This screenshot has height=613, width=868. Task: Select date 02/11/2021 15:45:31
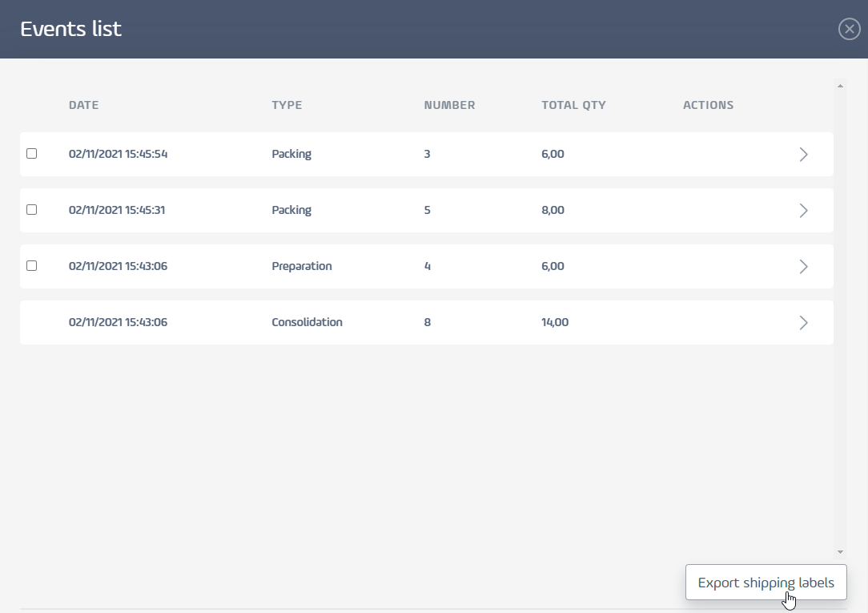(117, 210)
